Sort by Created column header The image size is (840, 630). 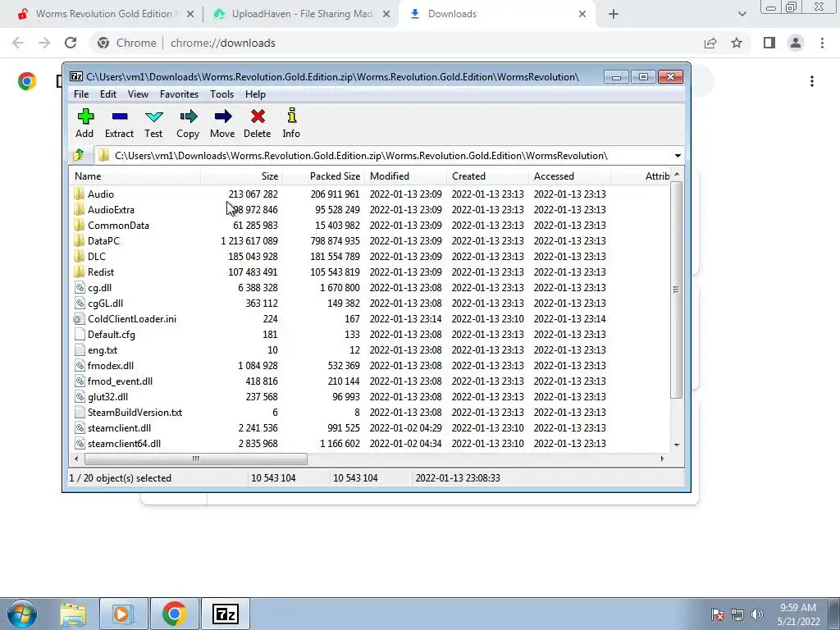(x=487, y=176)
